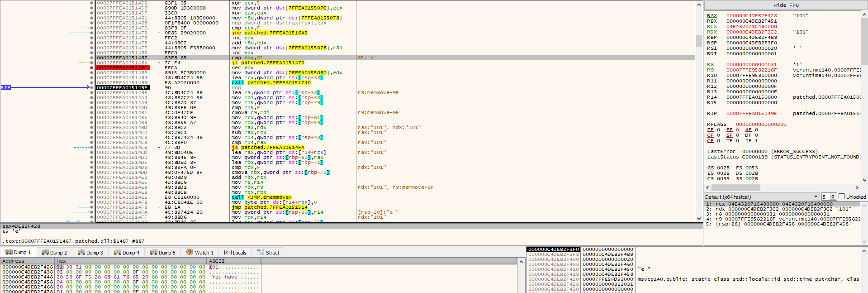Click the Hide FPU button

[x=786, y=5]
